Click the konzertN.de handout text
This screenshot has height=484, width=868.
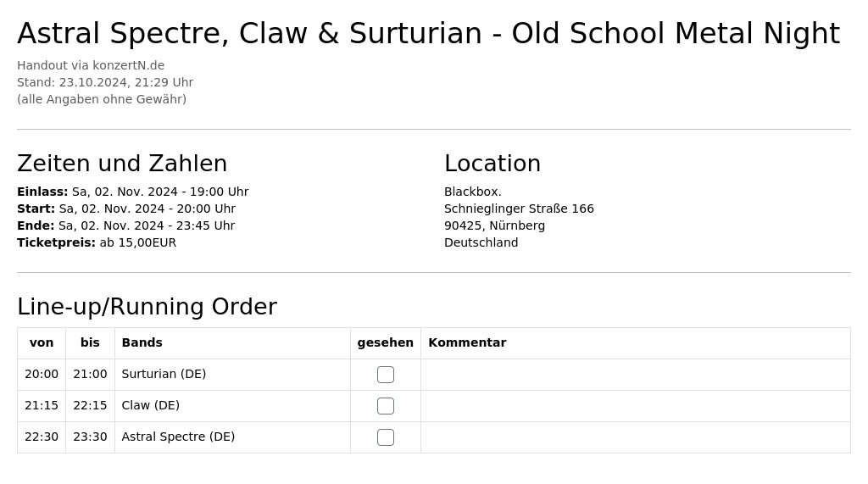click(x=91, y=65)
